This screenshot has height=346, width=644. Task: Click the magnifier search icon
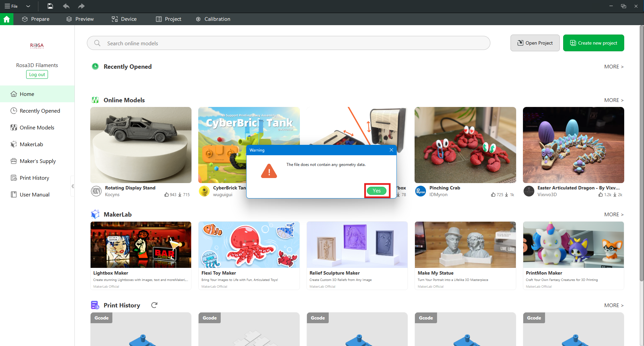point(97,43)
